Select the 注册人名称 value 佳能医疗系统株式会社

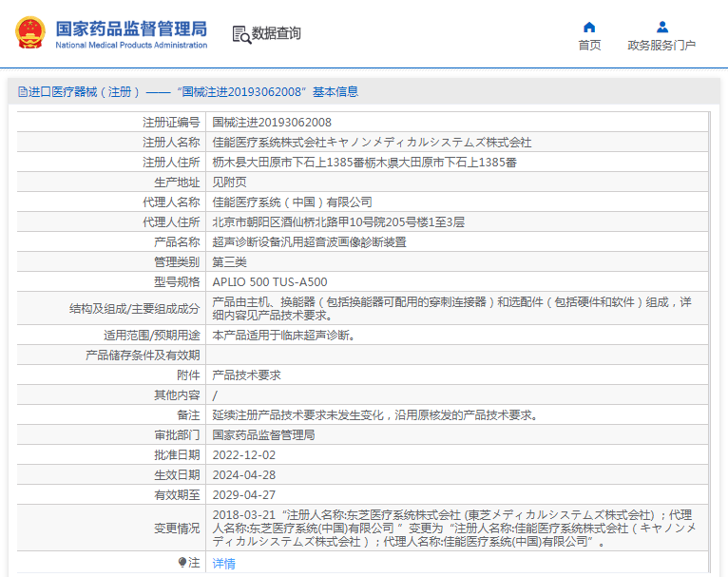372,142
